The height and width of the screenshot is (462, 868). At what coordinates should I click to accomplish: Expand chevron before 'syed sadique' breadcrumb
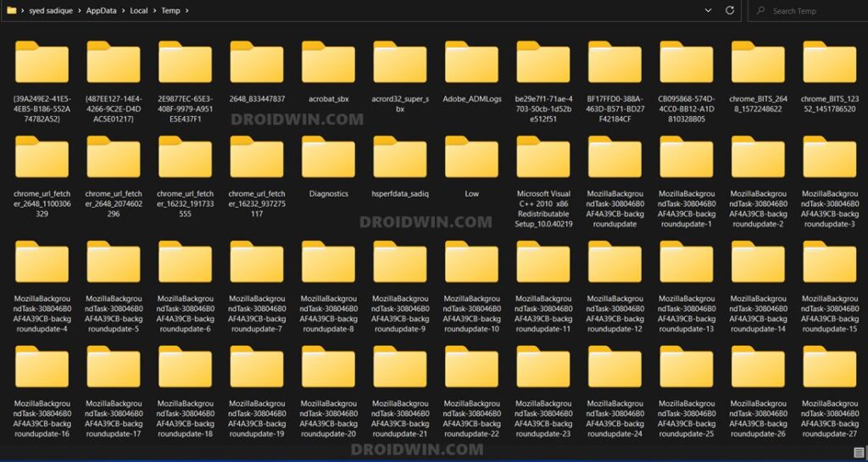coord(23,10)
